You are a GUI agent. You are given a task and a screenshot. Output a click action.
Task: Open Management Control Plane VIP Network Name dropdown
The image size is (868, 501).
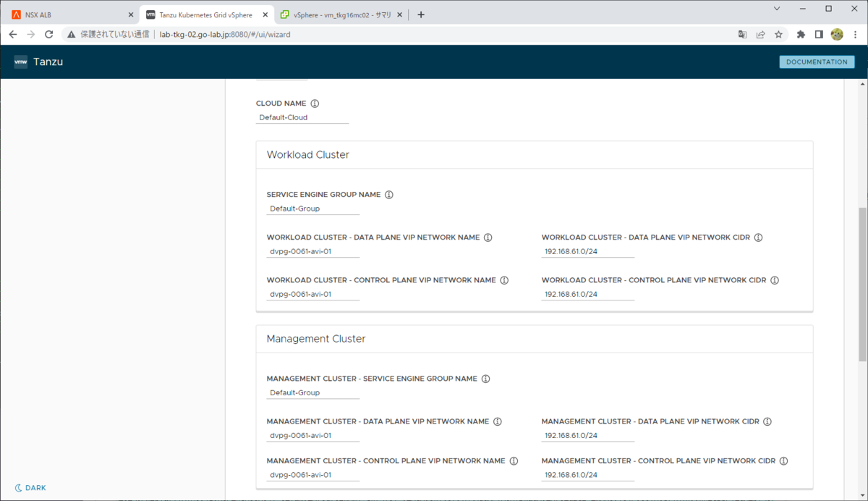point(313,475)
